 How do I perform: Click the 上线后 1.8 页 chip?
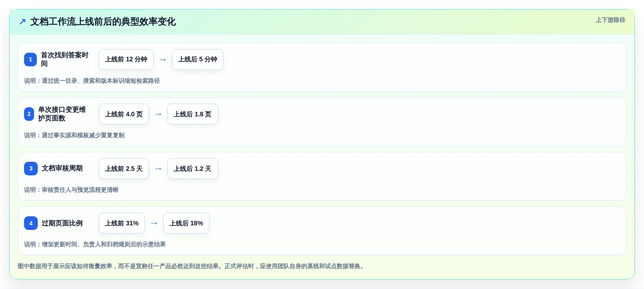click(193, 114)
